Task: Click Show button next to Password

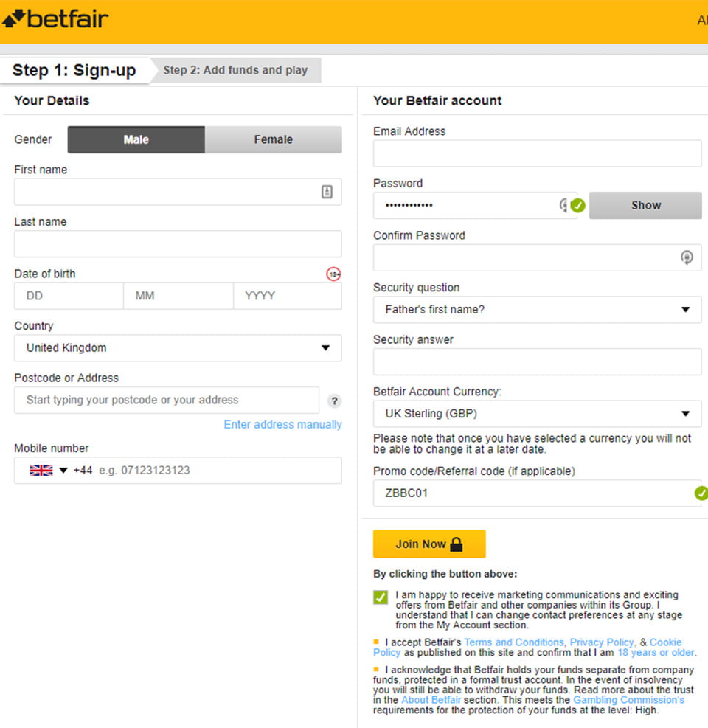Action: click(x=645, y=205)
